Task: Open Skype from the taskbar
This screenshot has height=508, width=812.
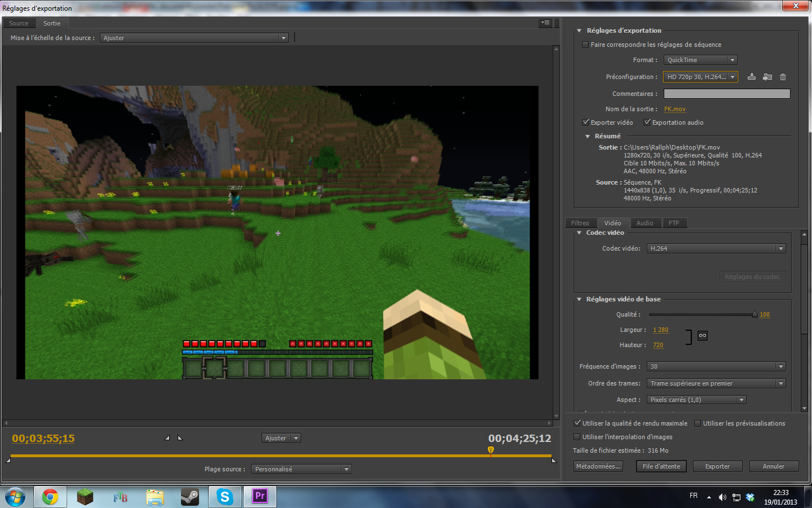Action: click(225, 497)
